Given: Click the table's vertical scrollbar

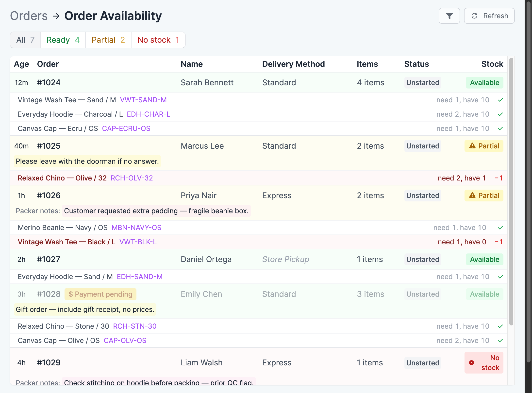Looking at the screenshot, I should (511, 191).
